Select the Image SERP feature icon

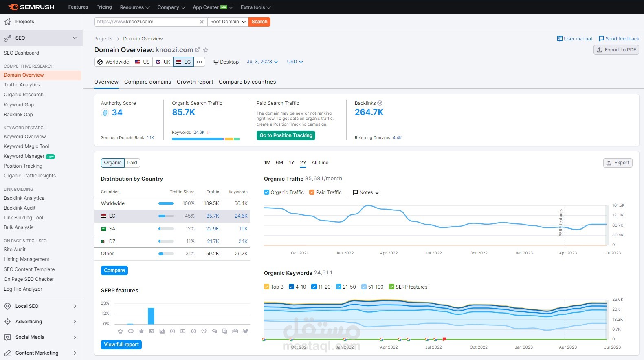point(152,331)
